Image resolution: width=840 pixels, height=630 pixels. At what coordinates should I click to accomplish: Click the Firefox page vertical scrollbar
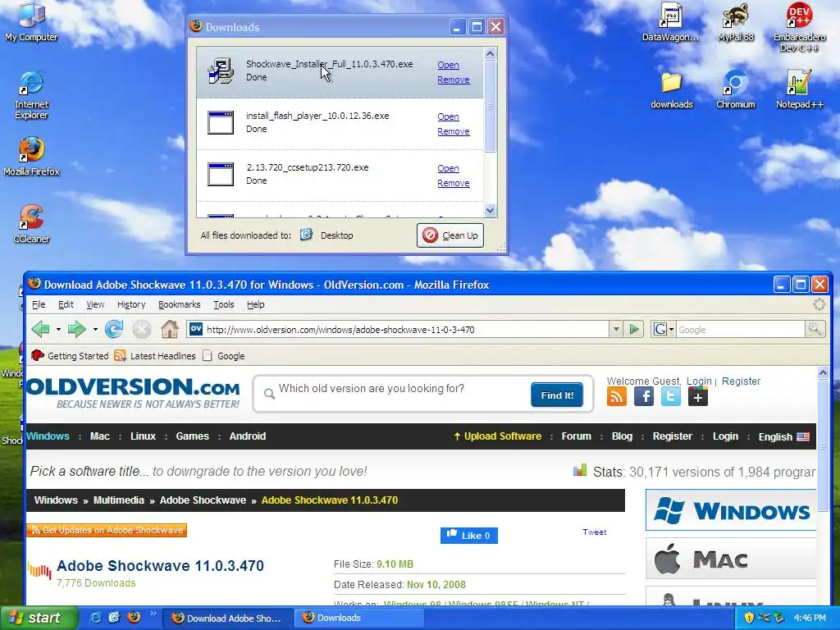pos(823,445)
